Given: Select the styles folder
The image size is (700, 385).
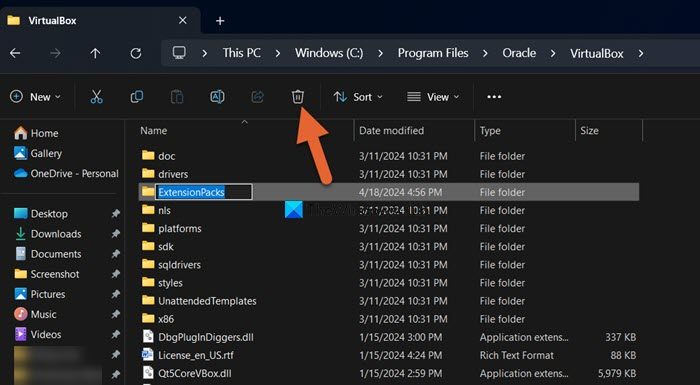Looking at the screenshot, I should pos(389,283).
